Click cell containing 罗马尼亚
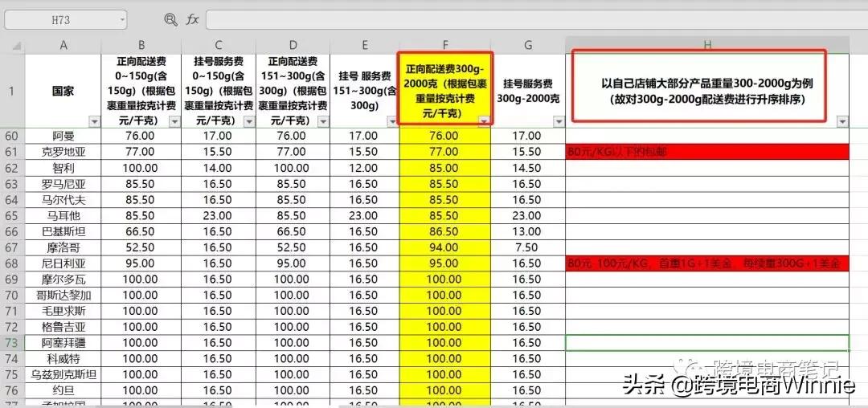 click(63, 184)
